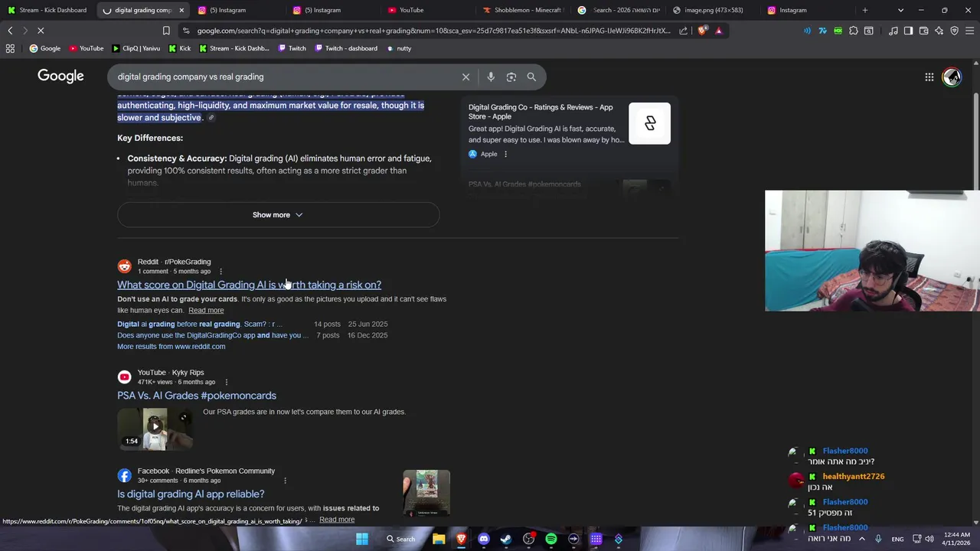The image size is (980, 551).
Task: Go back to the previous page
Action: (10, 31)
